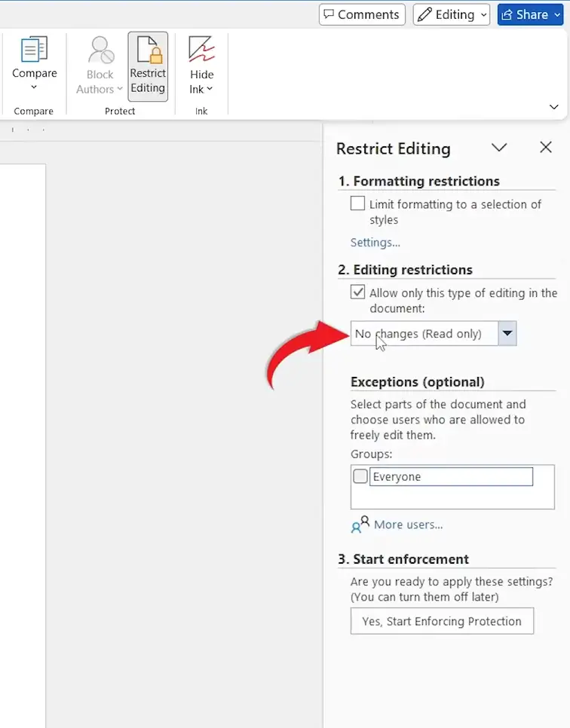Click the 'Groups:' label

pos(371,454)
